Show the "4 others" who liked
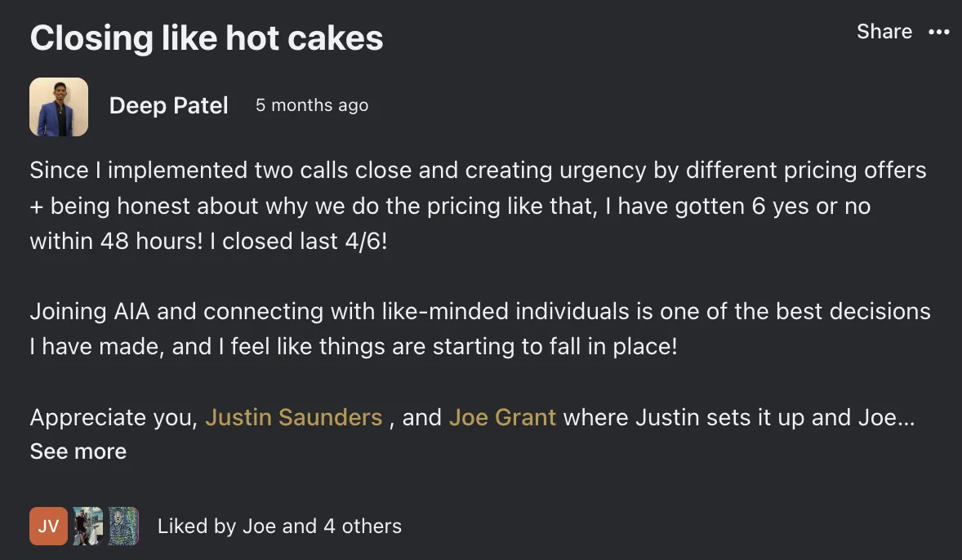This screenshot has height=560, width=962. pos(363,526)
